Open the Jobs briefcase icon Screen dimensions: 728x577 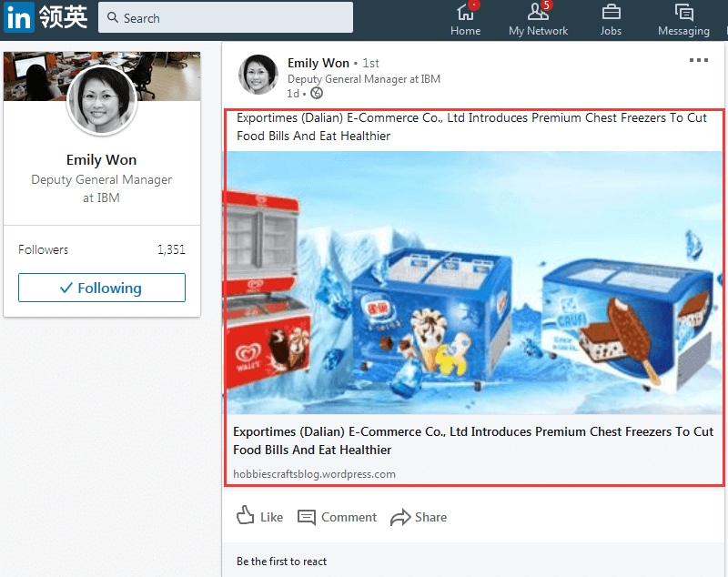[x=611, y=13]
